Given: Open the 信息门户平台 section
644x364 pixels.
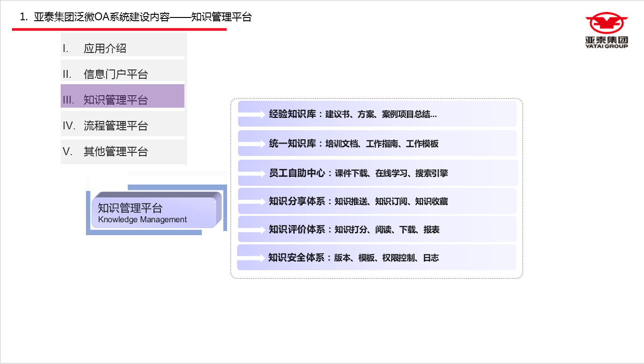Looking at the screenshot, I should click(x=115, y=74).
